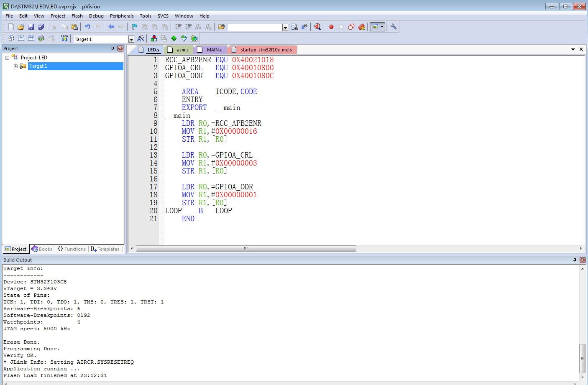
Task: Translate current file icon
Action: pos(11,38)
